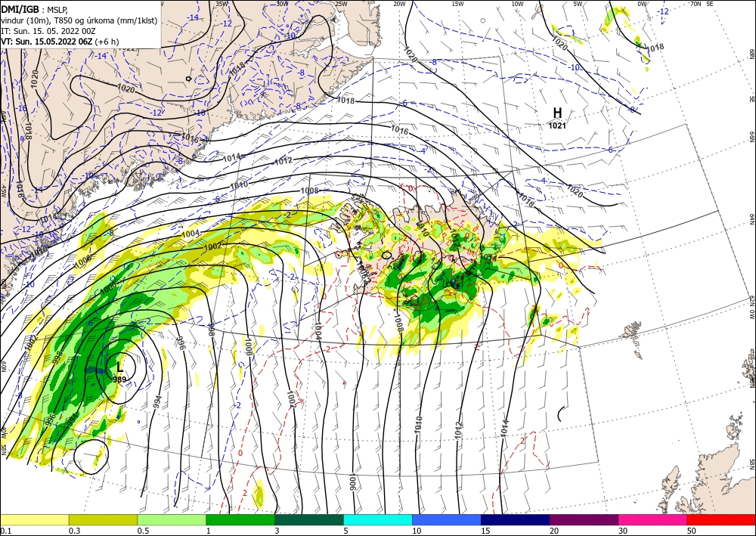The height and width of the screenshot is (536, 756).
Task: Click the cyan legend color segment
Action: pyautogui.click(x=378, y=519)
